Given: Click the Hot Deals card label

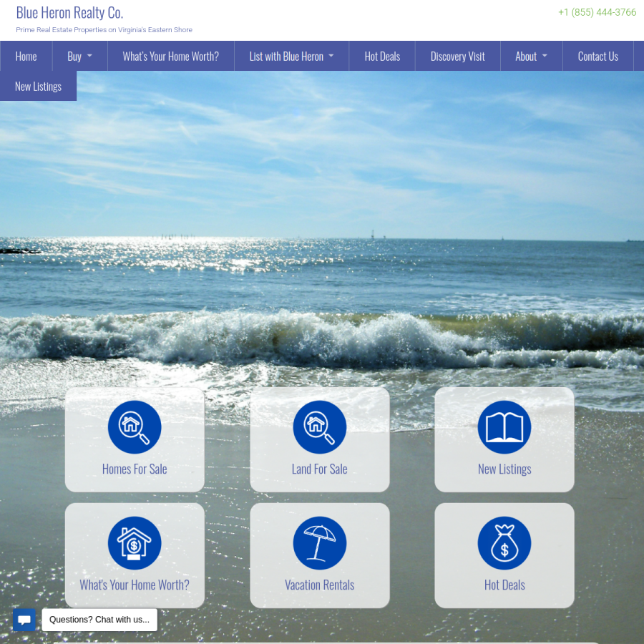Looking at the screenshot, I should (504, 585).
